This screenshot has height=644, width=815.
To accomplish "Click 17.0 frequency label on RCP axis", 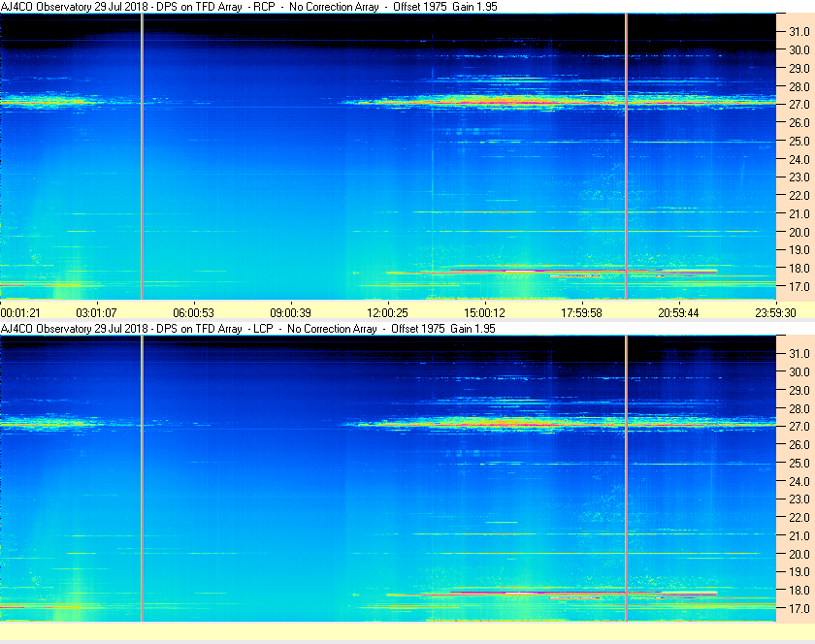I will (799, 287).
